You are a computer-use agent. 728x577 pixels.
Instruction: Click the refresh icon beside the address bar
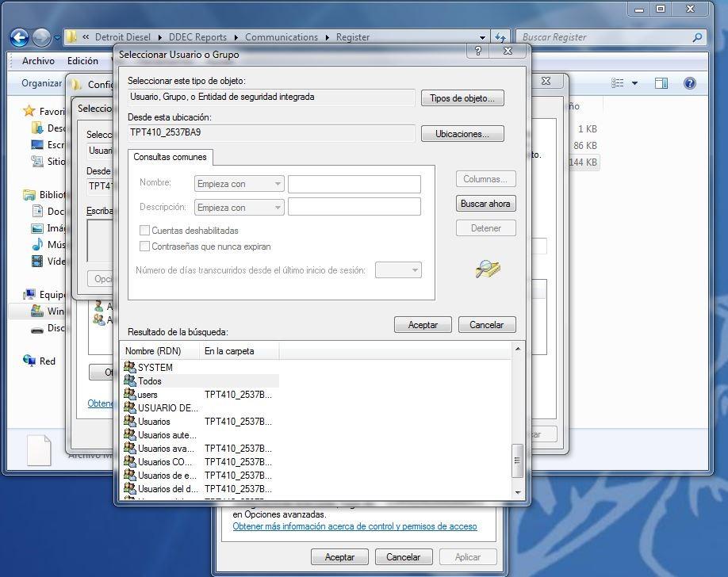point(500,37)
